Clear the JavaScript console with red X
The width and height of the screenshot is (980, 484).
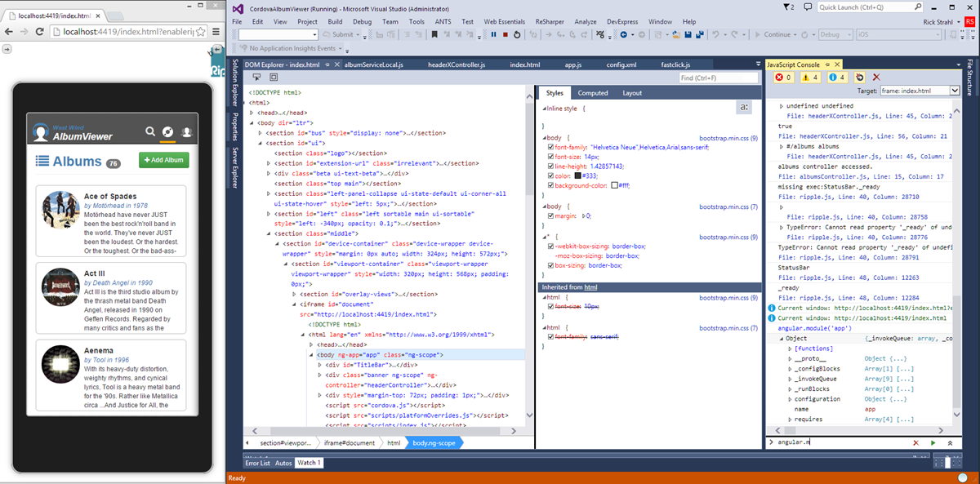click(876, 78)
